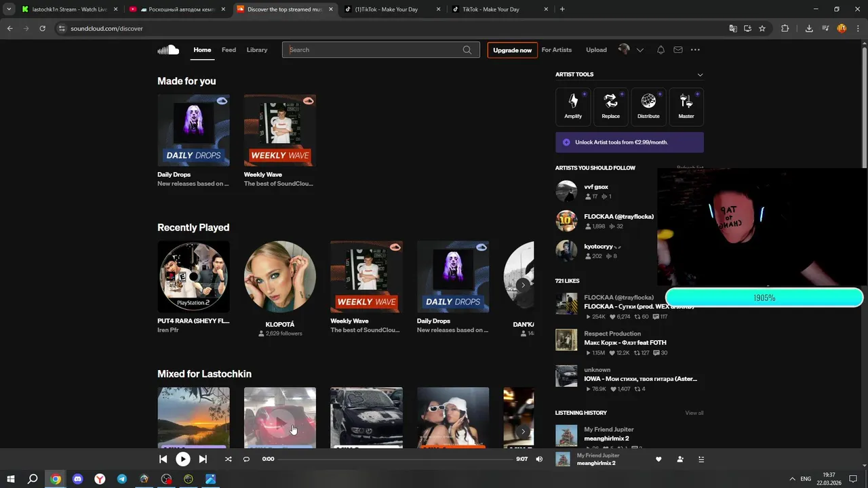
Task: Open Telegram from the taskbar
Action: 122,479
